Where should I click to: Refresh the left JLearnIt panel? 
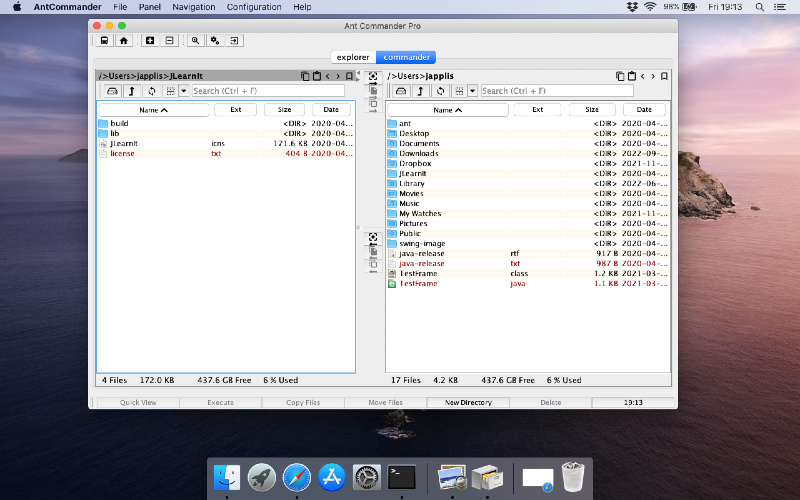(152, 91)
